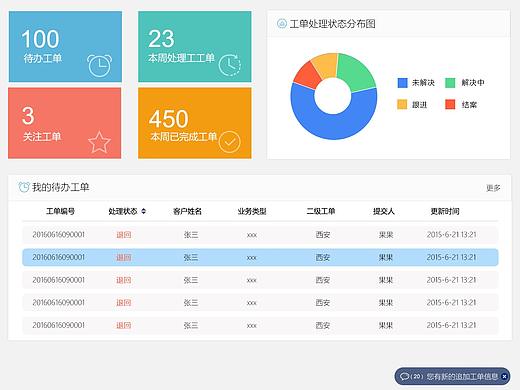Viewport: 520px width, 390px height.
Task: Click 退回 status in highlighted row
Action: (124, 257)
